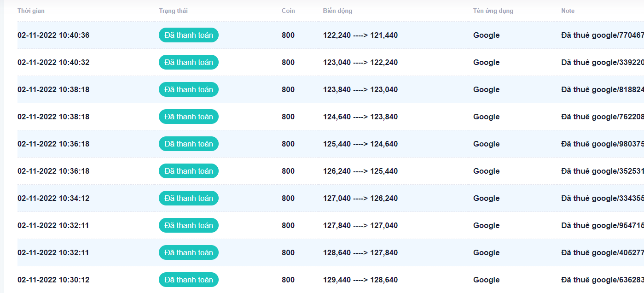
Task: Click the Google app name in the 10:30:12 row
Action: click(486, 280)
